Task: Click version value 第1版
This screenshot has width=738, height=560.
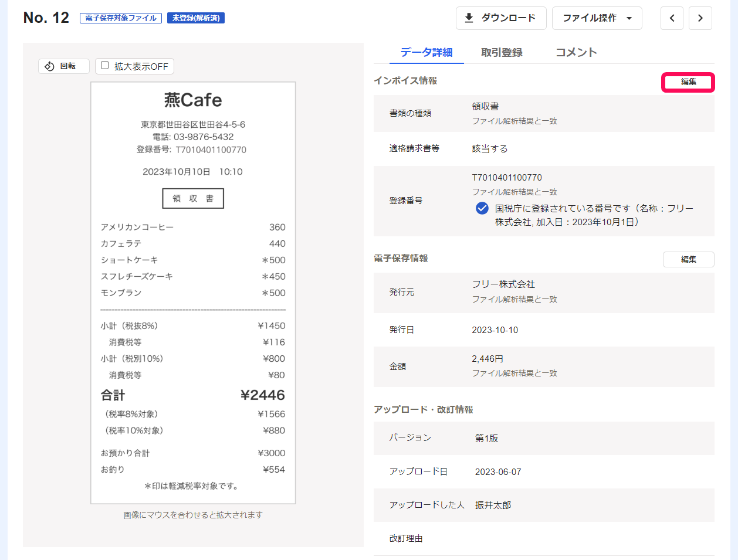Action: point(486,438)
